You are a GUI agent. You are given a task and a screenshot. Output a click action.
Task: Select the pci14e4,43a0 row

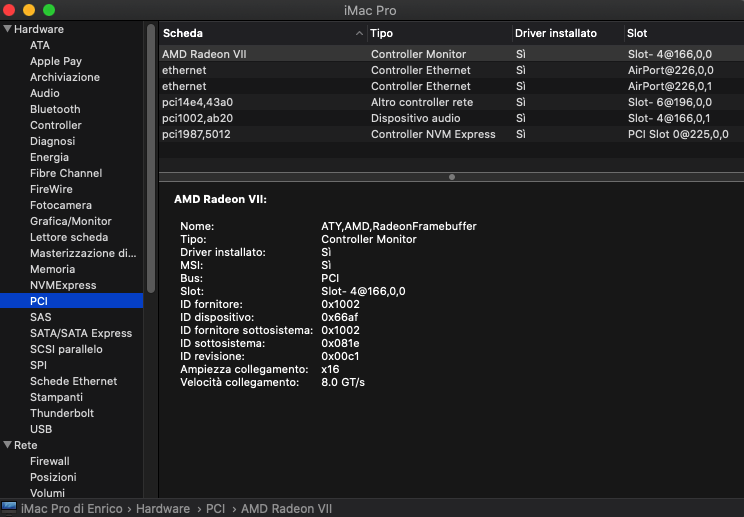[x=452, y=102]
